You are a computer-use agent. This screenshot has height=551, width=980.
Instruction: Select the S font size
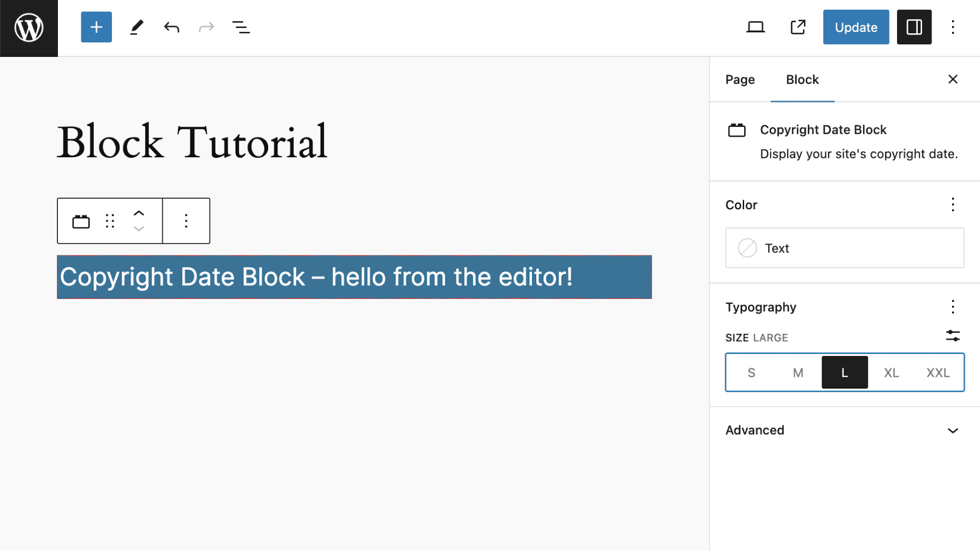[751, 372]
